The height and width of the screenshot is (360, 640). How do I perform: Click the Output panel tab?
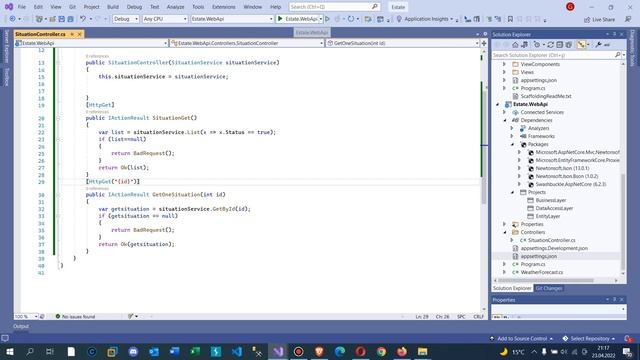(x=21, y=326)
